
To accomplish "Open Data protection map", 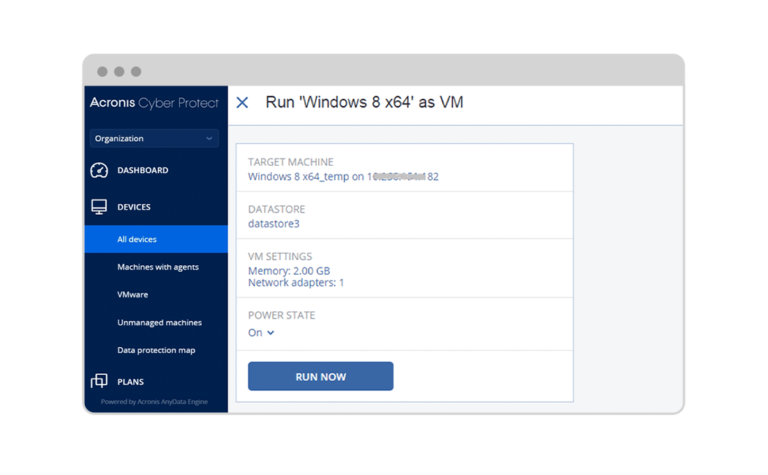I will (156, 350).
